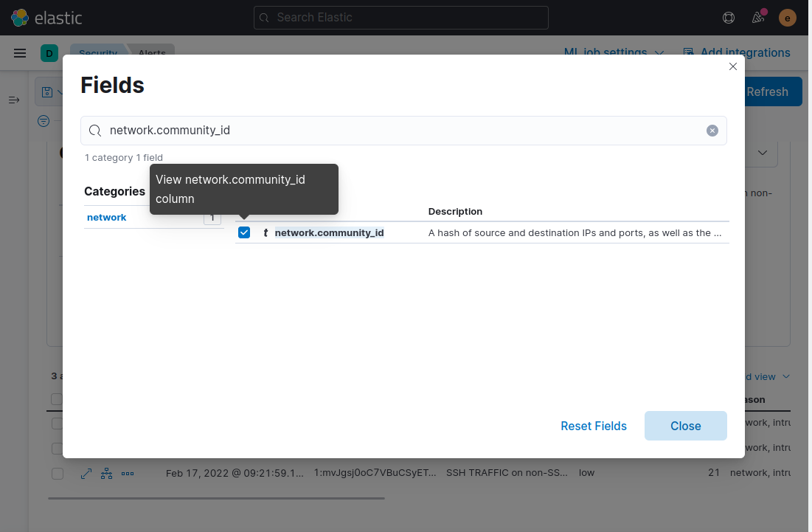Click the Elastic logo icon

(20, 18)
